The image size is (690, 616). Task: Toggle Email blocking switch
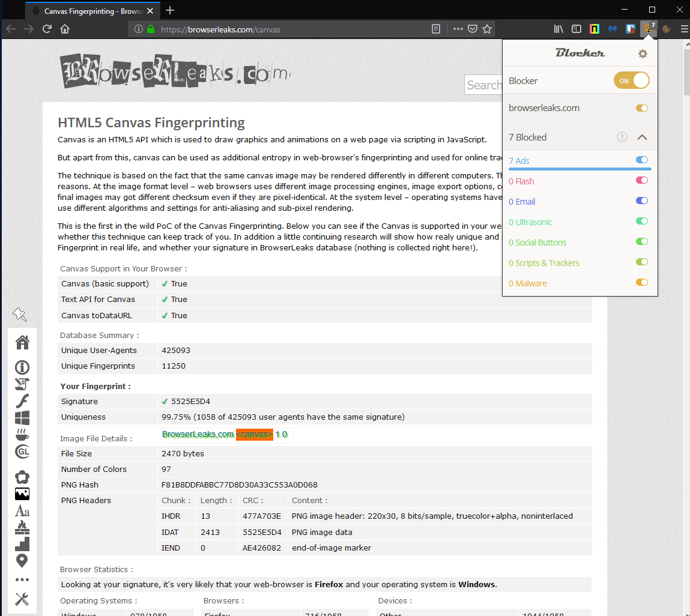641,201
